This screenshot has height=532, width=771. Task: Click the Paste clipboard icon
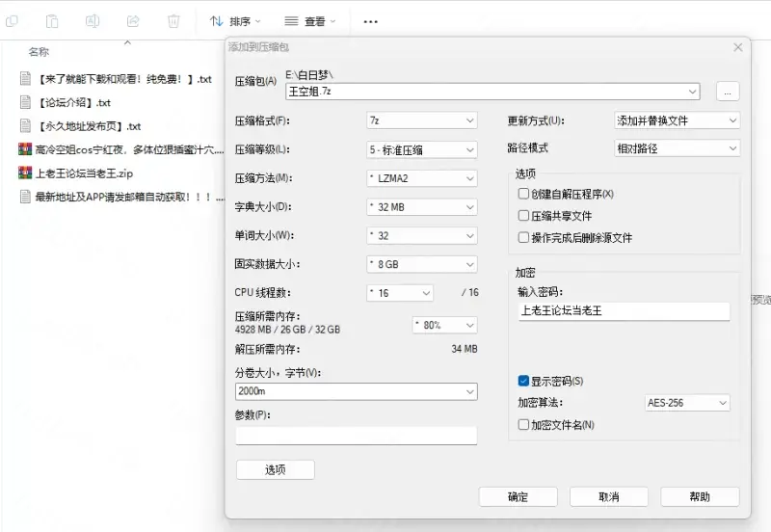pyautogui.click(x=52, y=20)
